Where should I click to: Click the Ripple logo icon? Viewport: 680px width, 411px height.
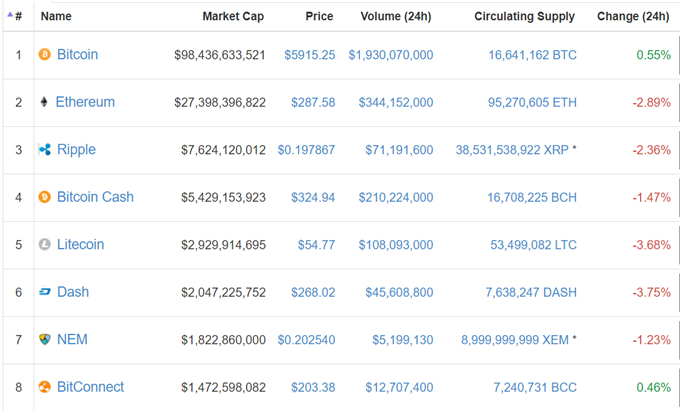(45, 150)
